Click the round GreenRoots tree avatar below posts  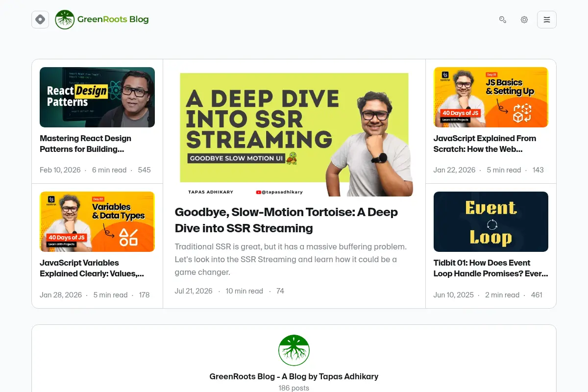coord(294,350)
